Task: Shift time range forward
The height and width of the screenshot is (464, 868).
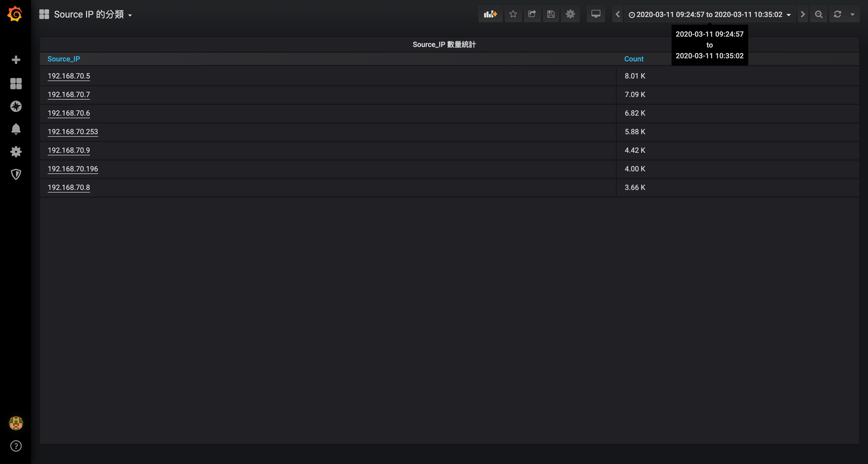Action: tap(803, 14)
